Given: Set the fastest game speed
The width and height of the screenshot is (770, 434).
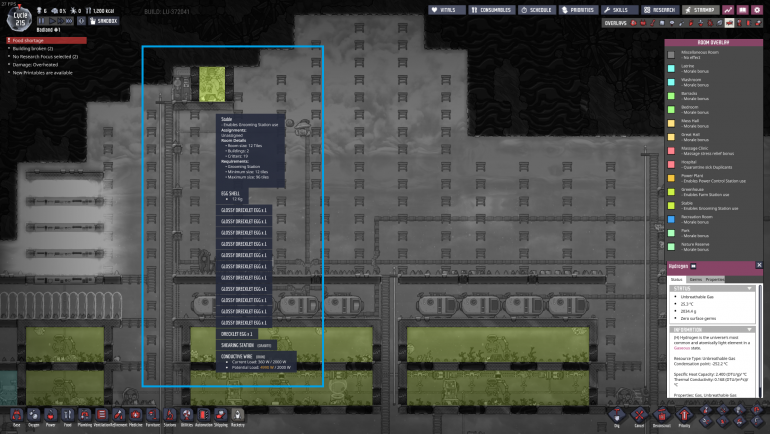Looking at the screenshot, I should tap(69, 21).
